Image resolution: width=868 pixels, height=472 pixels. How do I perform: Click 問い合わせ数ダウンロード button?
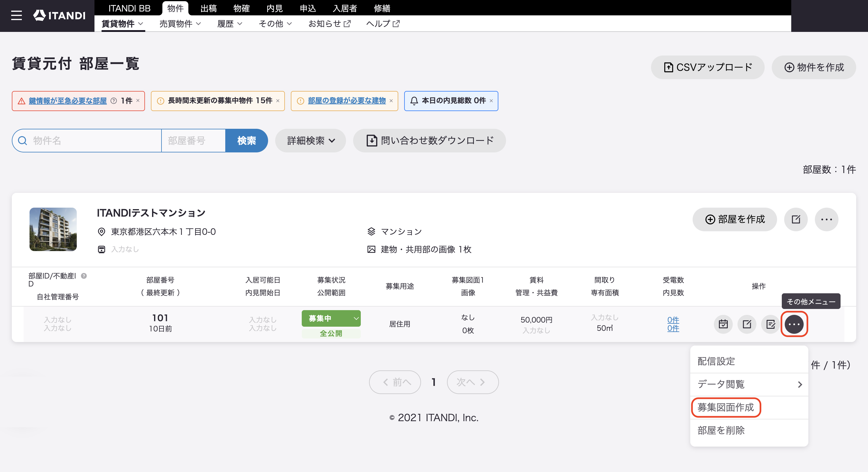coord(429,141)
